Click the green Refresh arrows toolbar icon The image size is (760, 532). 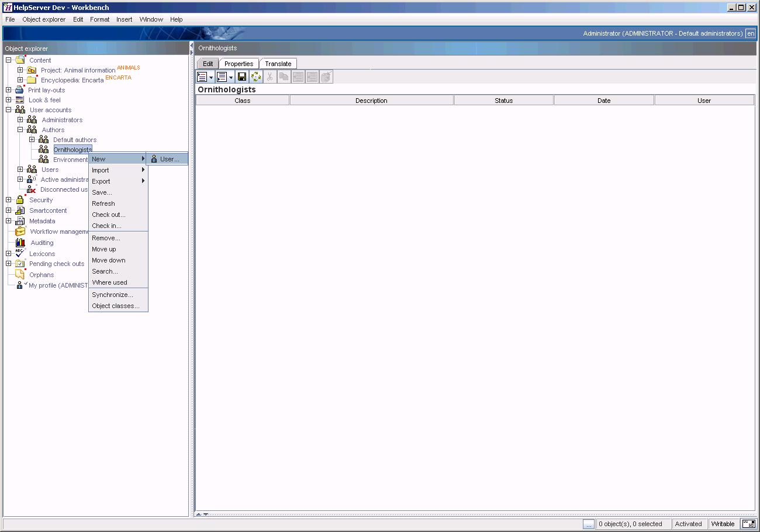256,77
